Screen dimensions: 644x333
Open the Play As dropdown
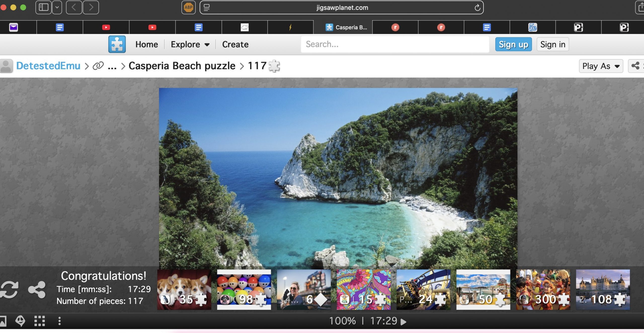600,66
